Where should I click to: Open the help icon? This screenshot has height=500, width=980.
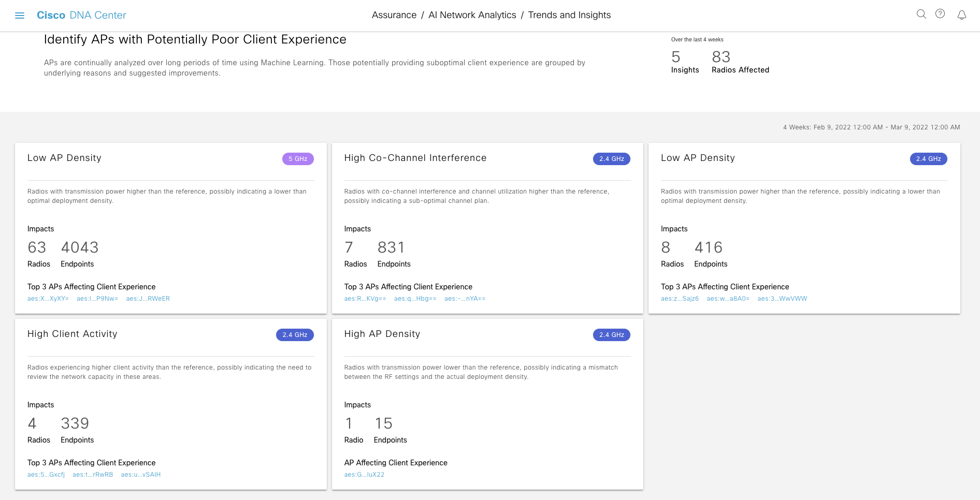(x=940, y=14)
